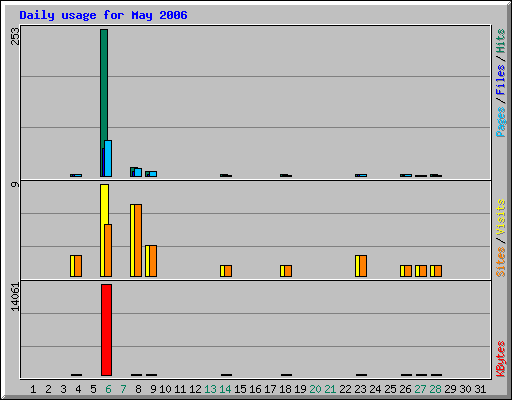The image size is (512, 400).
Task: Click the orange Sites bar for day 18
Action: tap(288, 271)
